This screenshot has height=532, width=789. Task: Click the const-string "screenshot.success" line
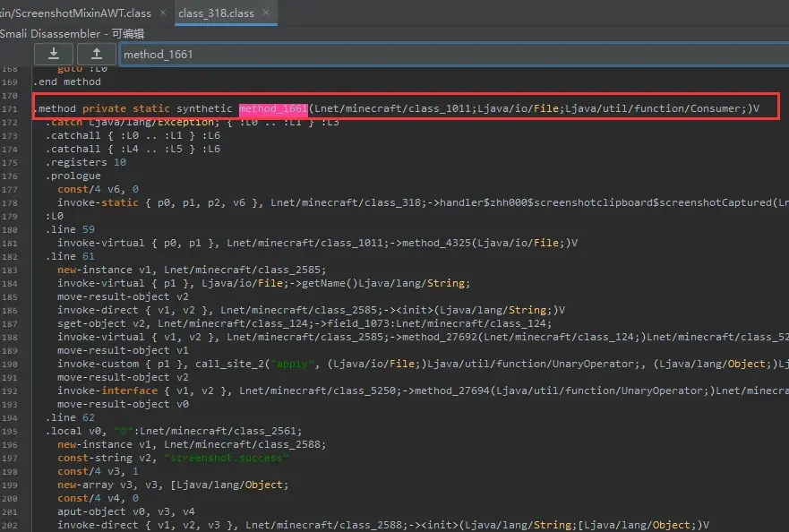pyautogui.click(x=173, y=458)
